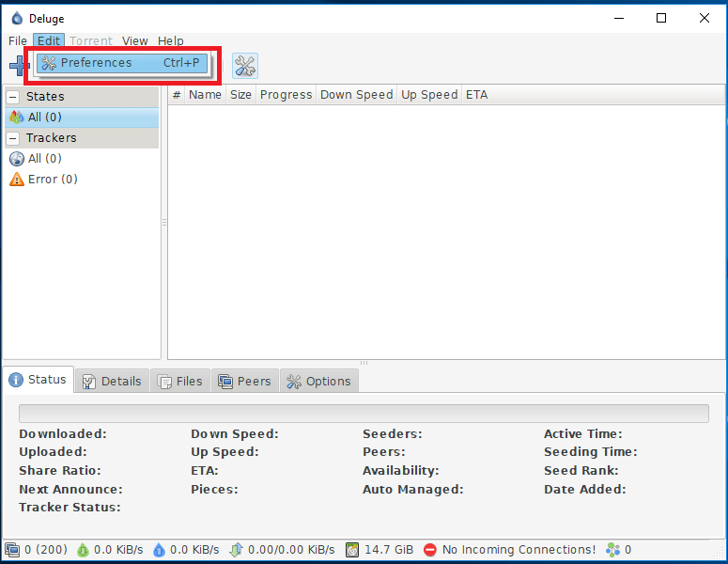
Task: Select All (0) under Trackers
Action: (82, 159)
